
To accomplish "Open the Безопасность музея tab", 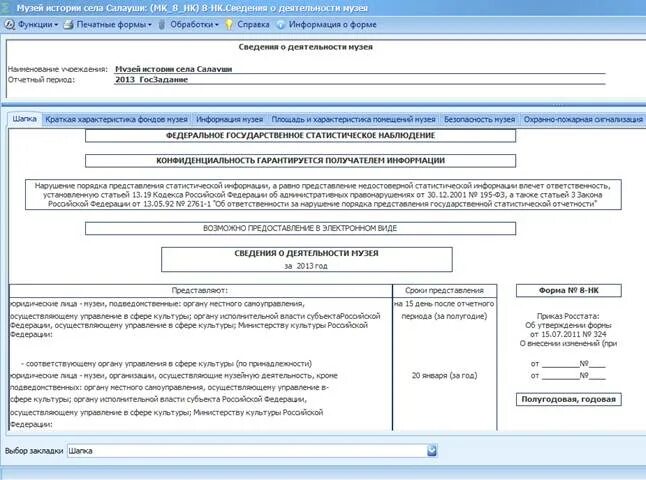I will point(480,119).
